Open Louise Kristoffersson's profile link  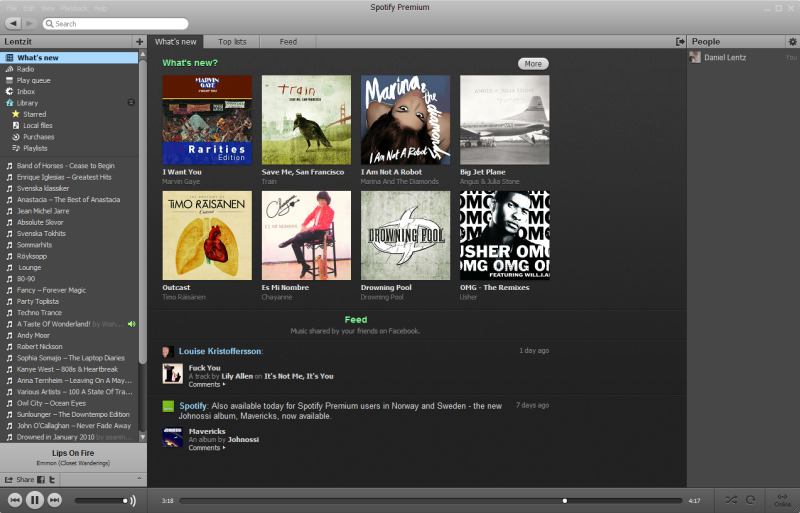click(x=220, y=351)
